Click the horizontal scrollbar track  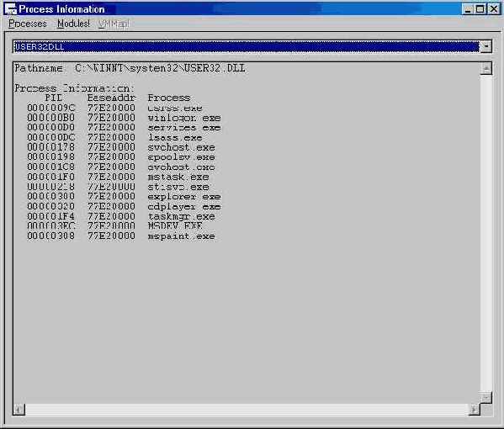tap(247, 410)
